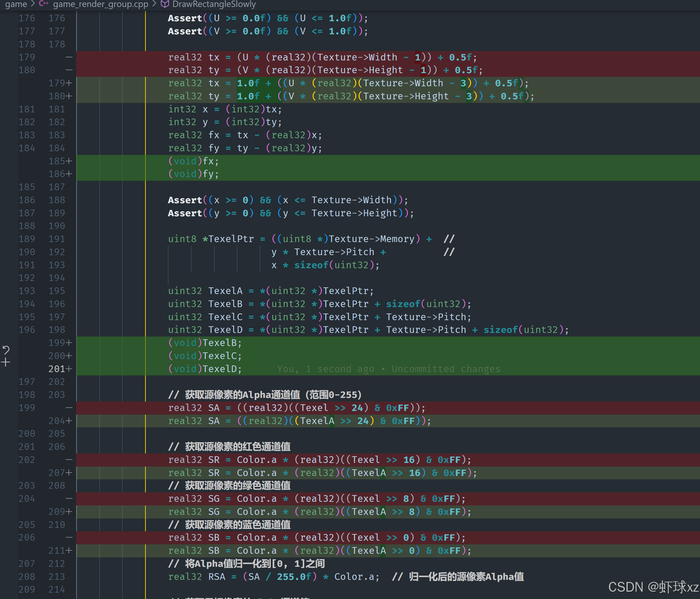Select removed 'real32 SA' line using Texel

[297, 408]
